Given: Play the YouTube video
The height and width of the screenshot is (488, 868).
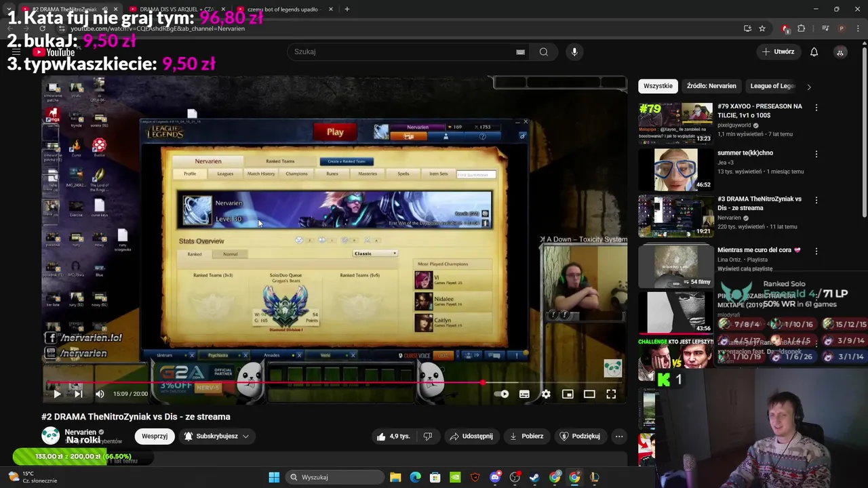Looking at the screenshot, I should click(57, 394).
